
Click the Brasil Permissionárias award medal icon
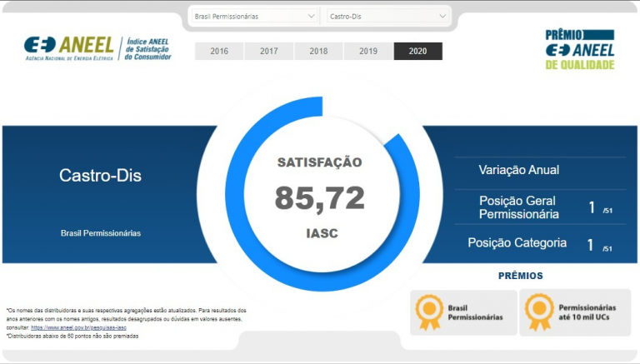pos(429,312)
